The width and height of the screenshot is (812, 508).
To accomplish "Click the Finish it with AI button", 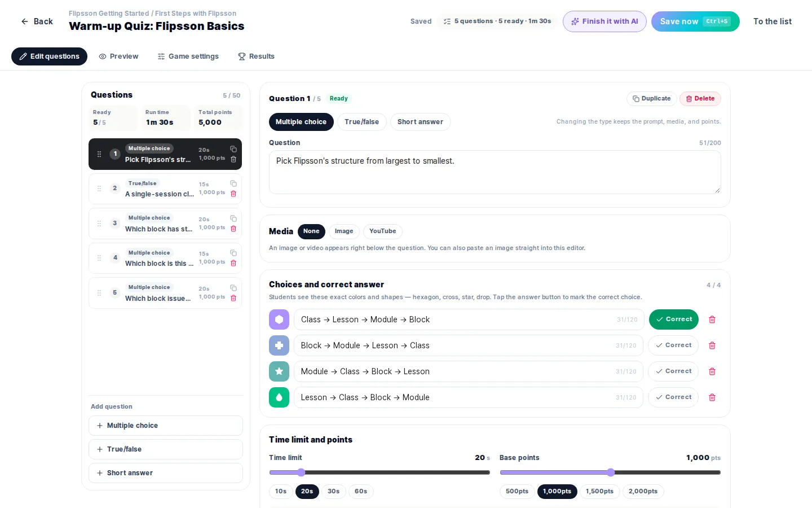I will (604, 21).
